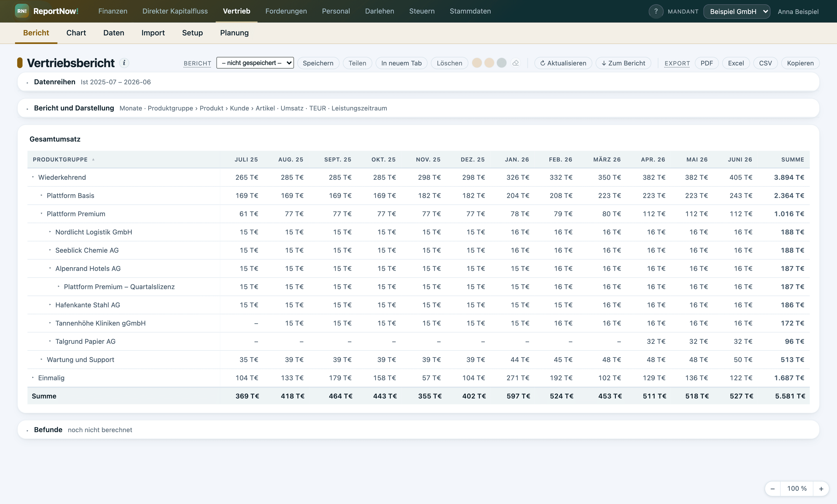This screenshot has height=504, width=837.
Task: Open the Forderungen menu
Action: click(286, 11)
